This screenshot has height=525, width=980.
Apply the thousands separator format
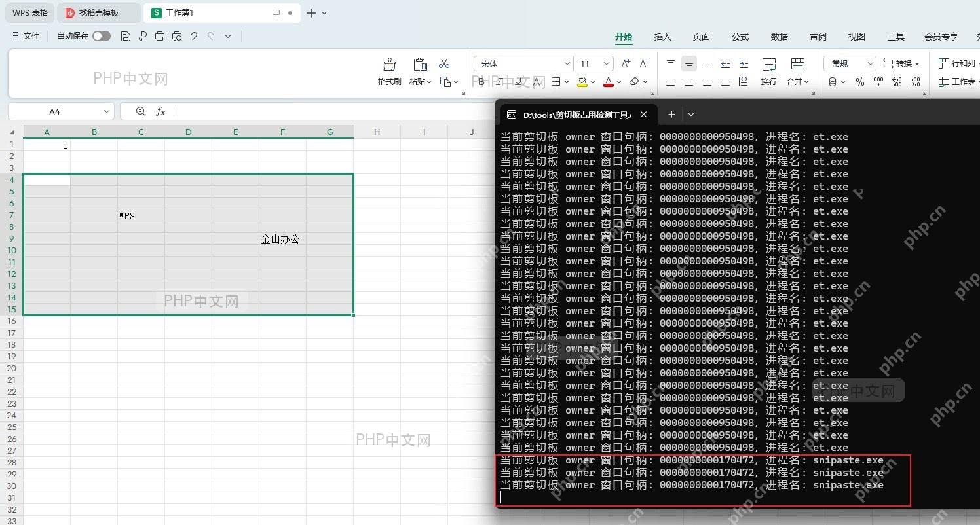(x=878, y=82)
